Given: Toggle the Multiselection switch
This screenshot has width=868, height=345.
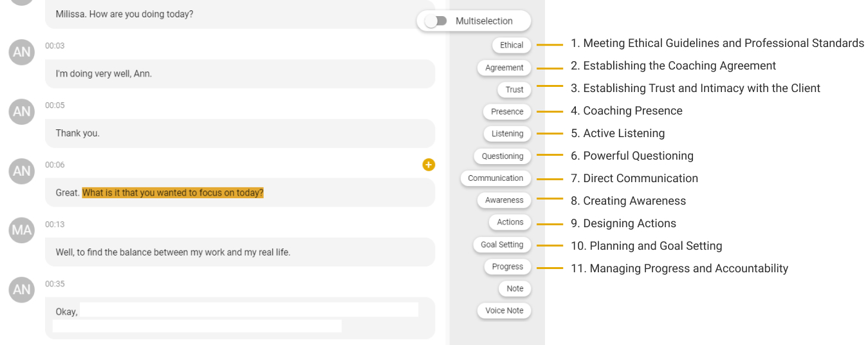Looking at the screenshot, I should tap(436, 21).
